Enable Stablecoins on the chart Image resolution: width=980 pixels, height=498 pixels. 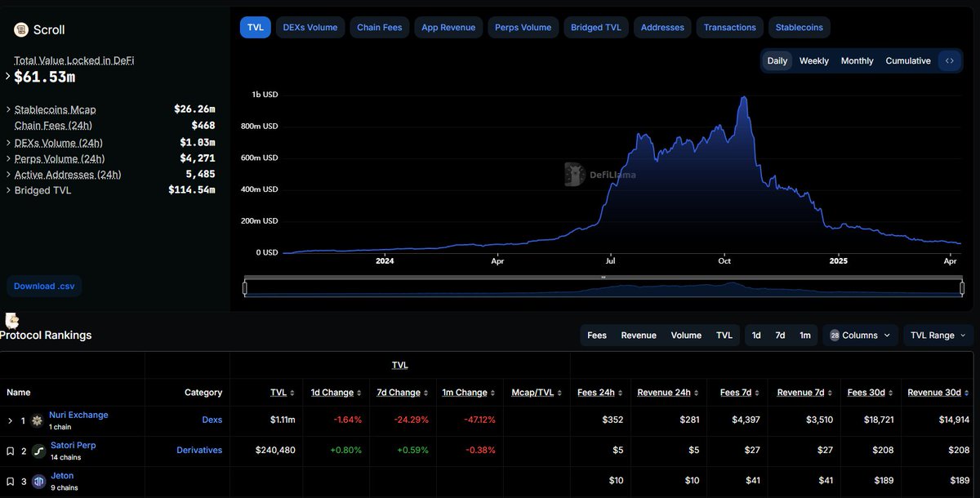coord(800,27)
